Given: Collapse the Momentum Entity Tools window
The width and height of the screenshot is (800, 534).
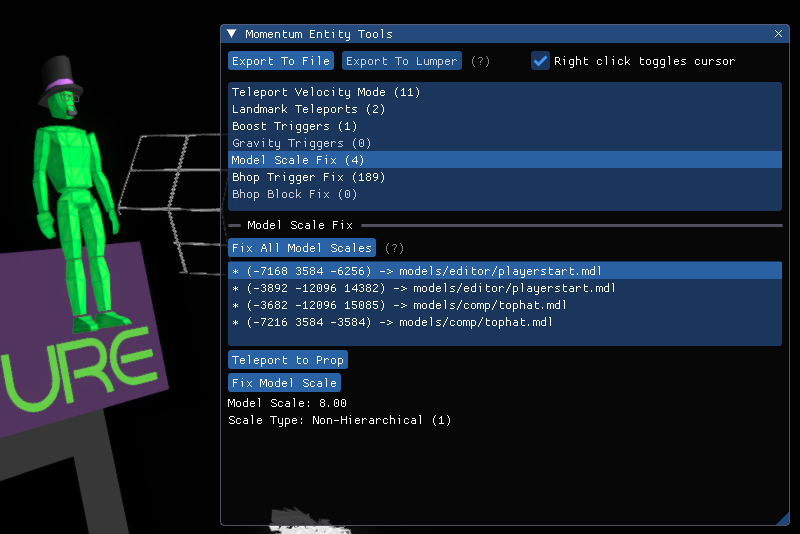Looking at the screenshot, I should (232, 34).
